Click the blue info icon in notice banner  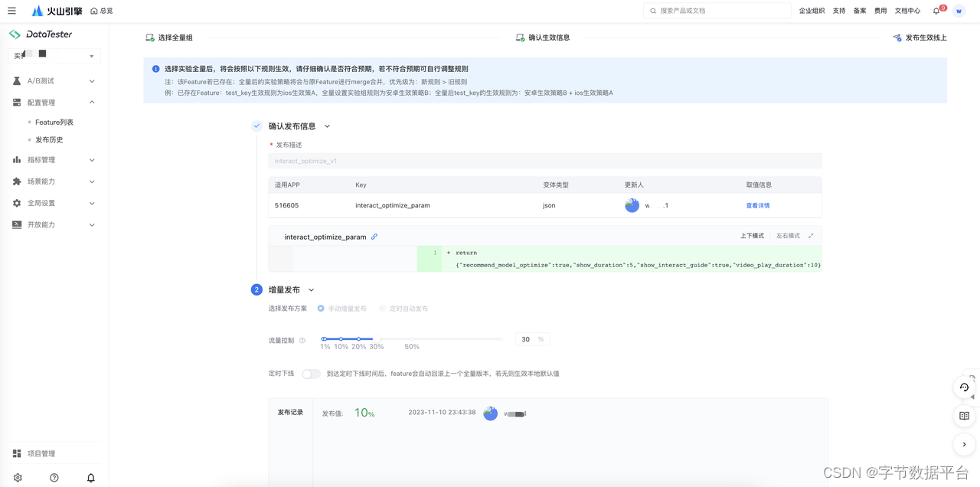(x=156, y=69)
